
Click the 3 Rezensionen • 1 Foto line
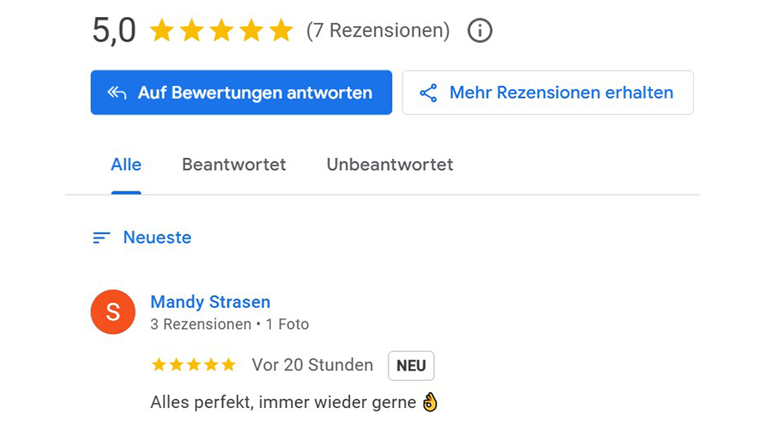tap(229, 324)
